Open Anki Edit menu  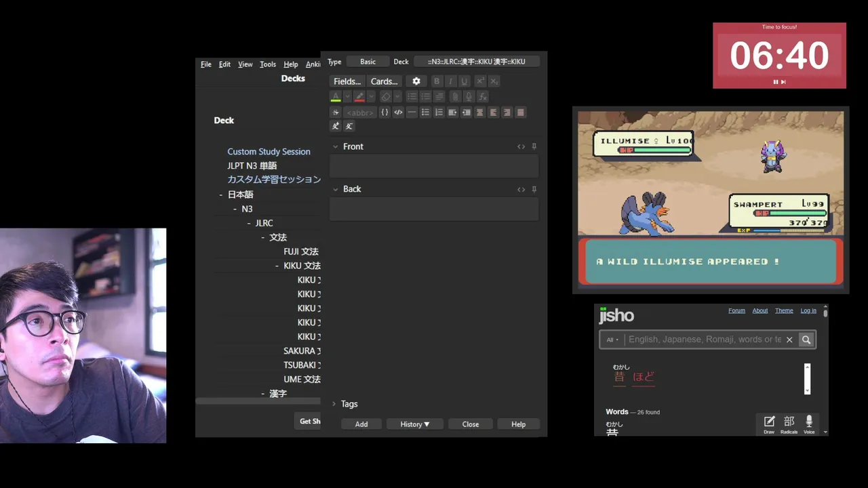tap(224, 64)
